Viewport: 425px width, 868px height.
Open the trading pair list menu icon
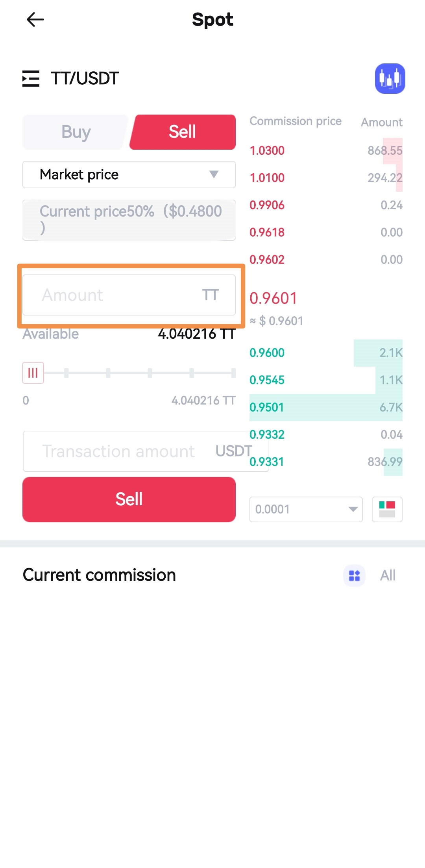(31, 78)
